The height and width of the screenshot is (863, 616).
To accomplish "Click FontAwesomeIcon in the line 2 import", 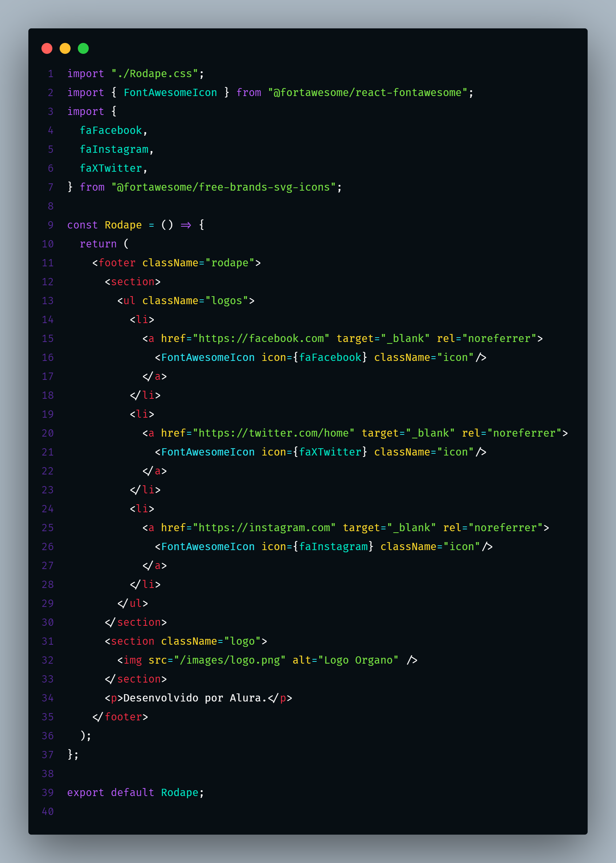I will click(x=170, y=93).
